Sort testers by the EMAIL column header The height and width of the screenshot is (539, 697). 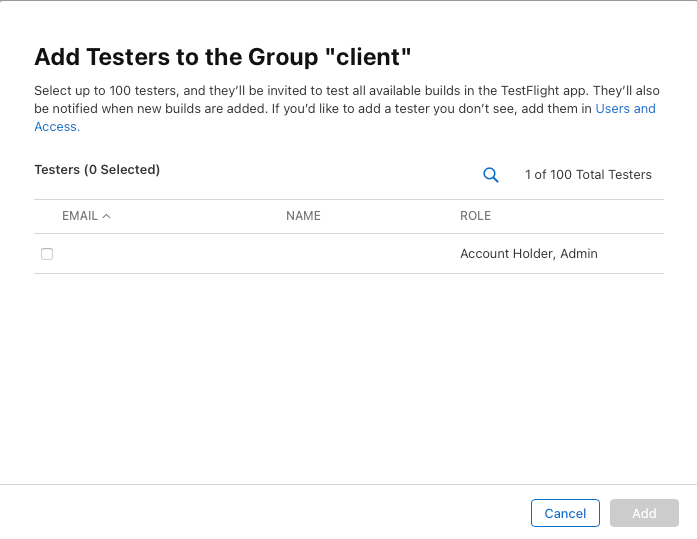pyautogui.click(x=80, y=216)
